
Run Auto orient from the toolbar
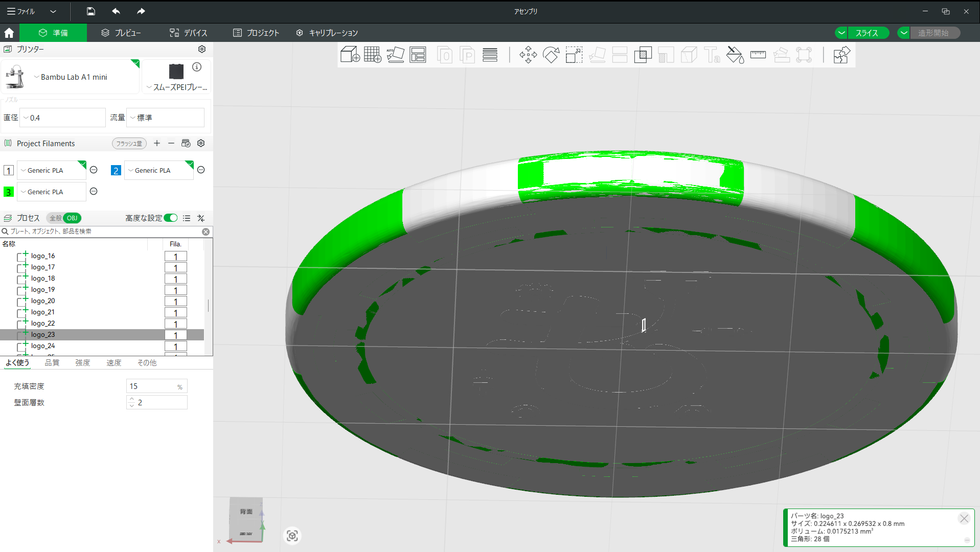coord(395,55)
